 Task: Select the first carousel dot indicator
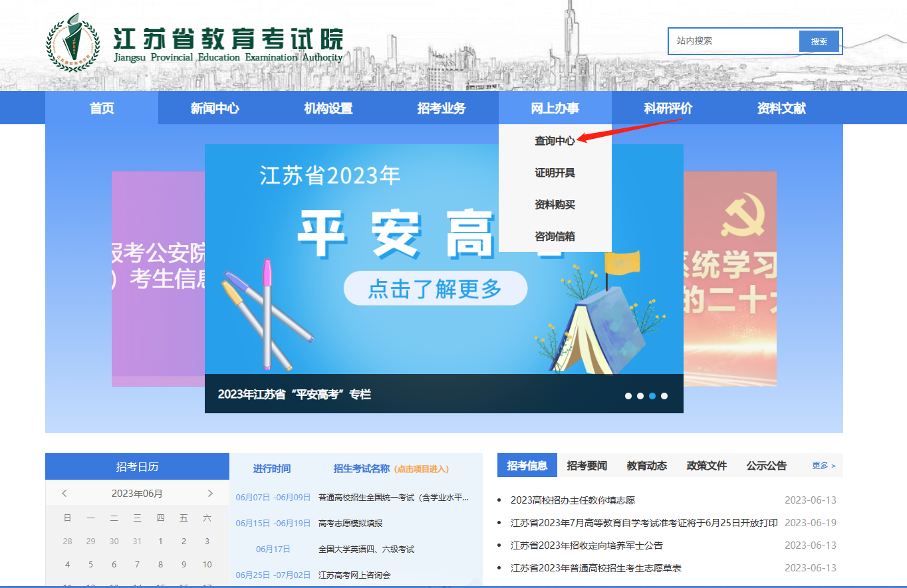pyautogui.click(x=628, y=396)
